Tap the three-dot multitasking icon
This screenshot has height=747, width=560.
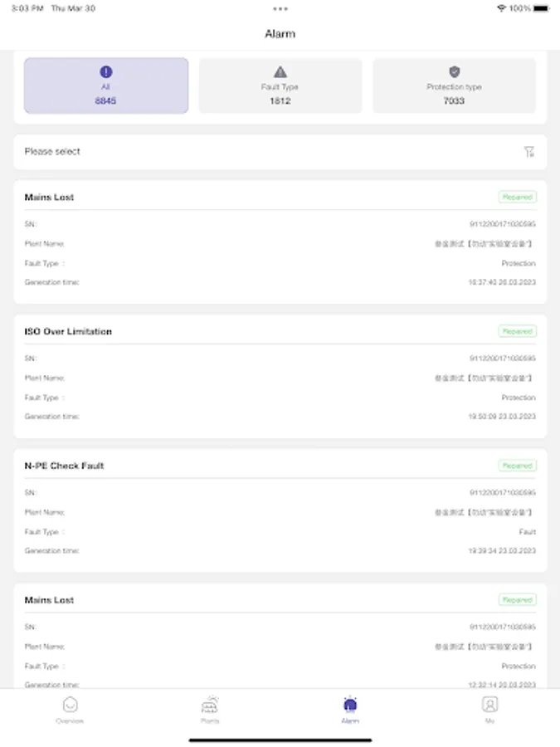(280, 8)
